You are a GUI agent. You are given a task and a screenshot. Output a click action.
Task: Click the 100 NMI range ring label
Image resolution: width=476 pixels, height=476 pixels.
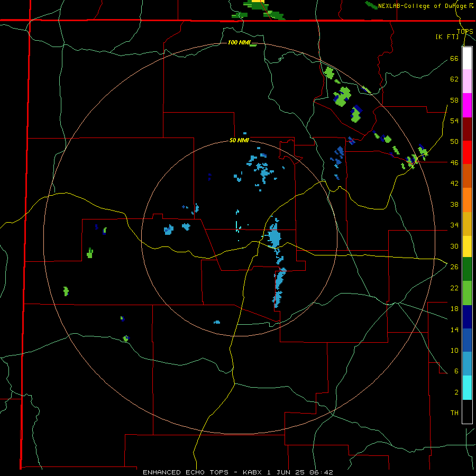pos(239,42)
